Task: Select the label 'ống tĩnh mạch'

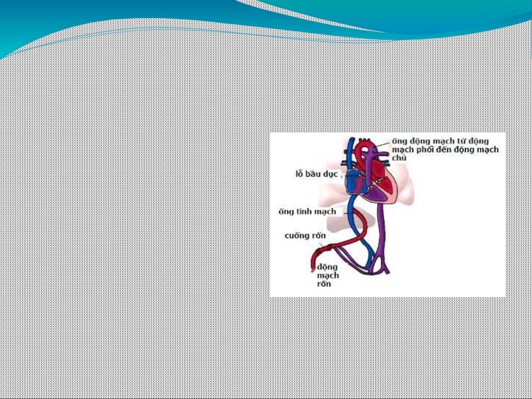Action: (x=307, y=211)
